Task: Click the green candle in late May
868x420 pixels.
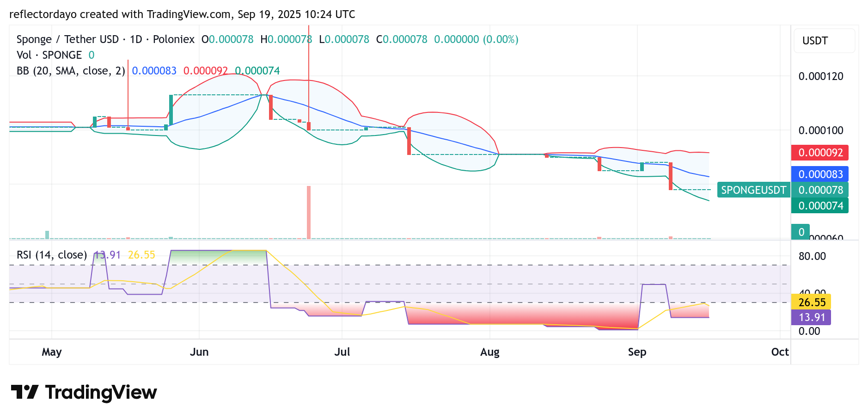Action: (171, 110)
